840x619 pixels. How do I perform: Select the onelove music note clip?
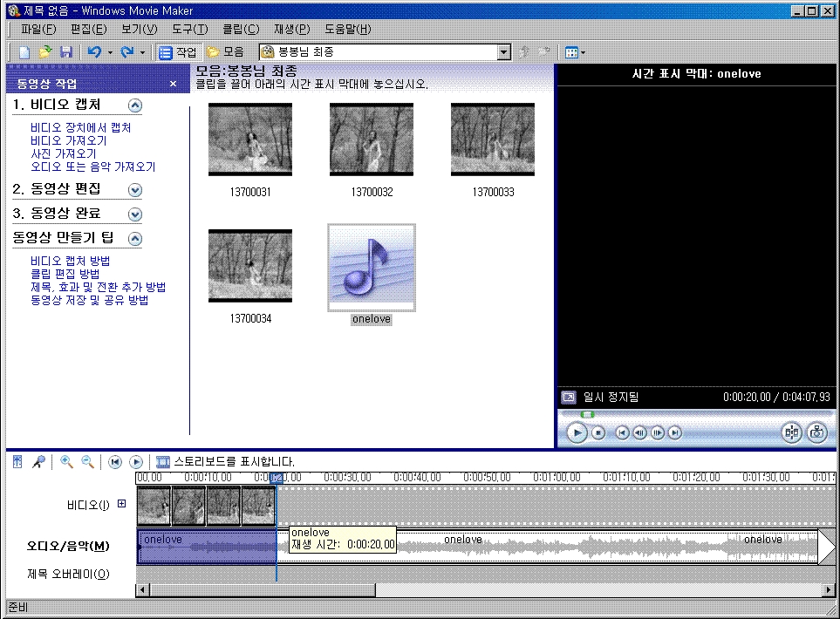(372, 268)
